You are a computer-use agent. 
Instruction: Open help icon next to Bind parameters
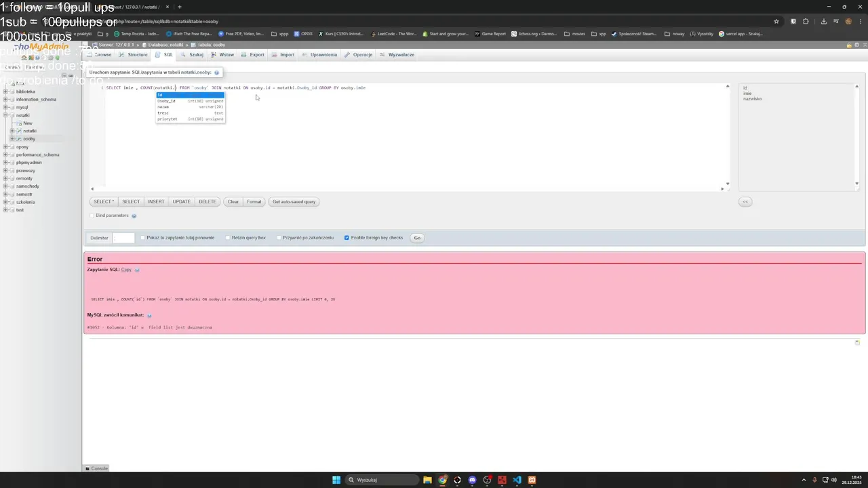[134, 216]
